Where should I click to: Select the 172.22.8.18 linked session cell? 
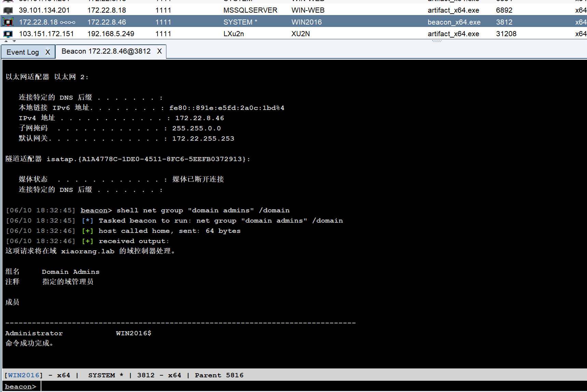click(x=47, y=22)
